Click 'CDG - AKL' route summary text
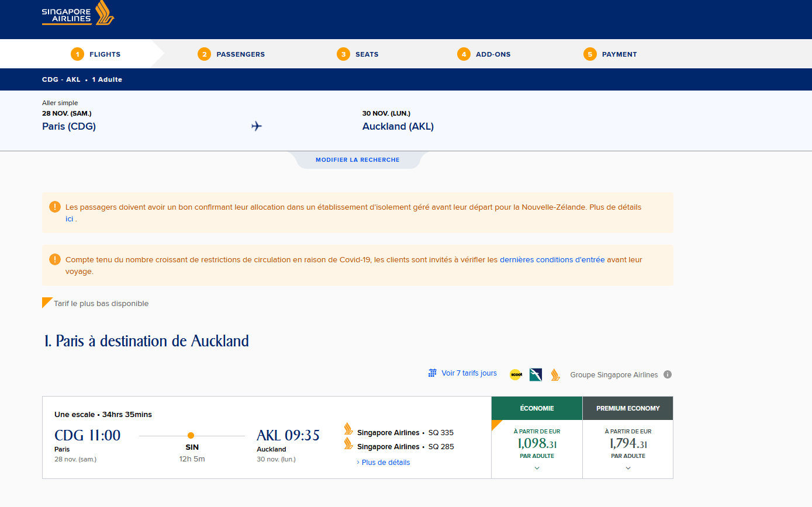The height and width of the screenshot is (507, 812). tap(61, 79)
